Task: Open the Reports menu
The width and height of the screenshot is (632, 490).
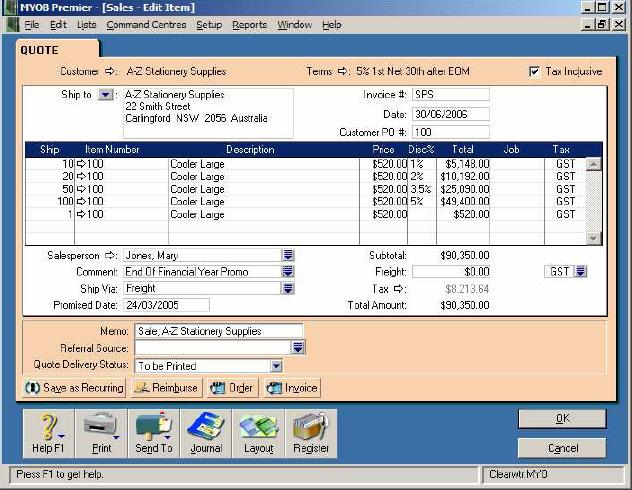Action: [249, 25]
